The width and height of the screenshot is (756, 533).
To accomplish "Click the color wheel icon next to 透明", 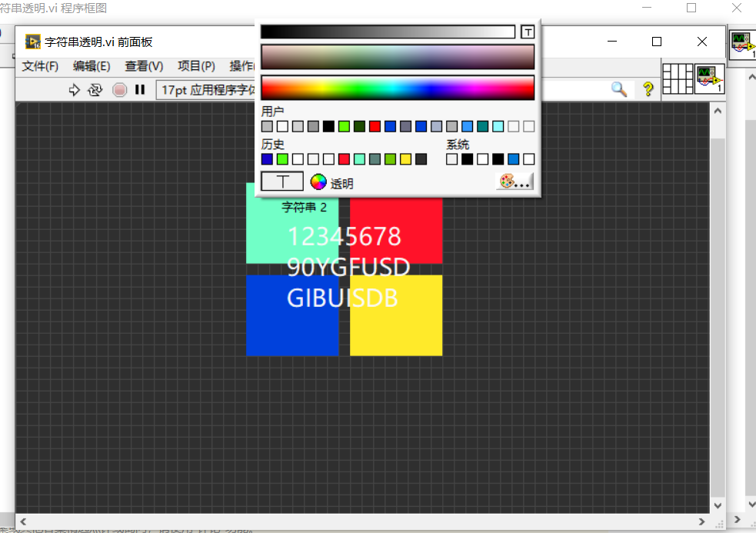I will pos(318,182).
